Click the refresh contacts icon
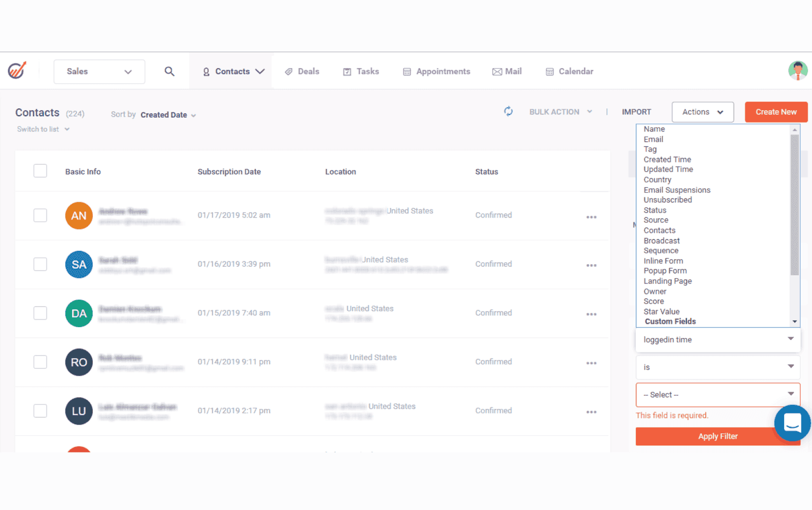 point(509,111)
